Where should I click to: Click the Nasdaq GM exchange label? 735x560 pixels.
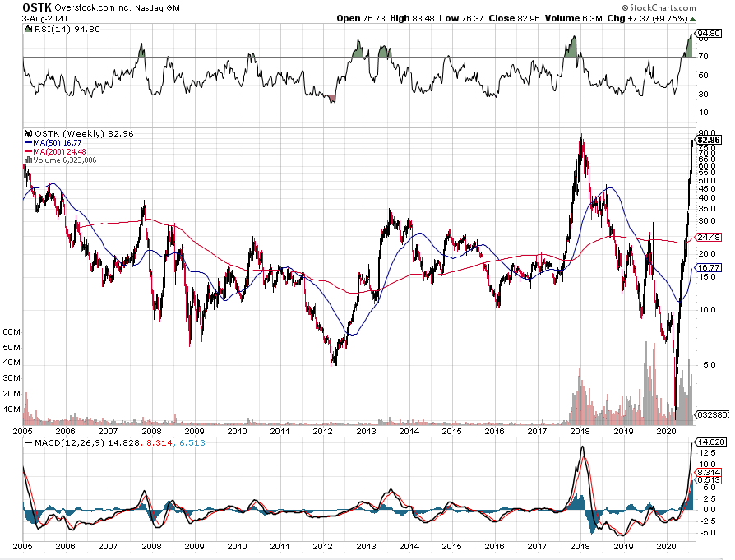[x=155, y=7]
